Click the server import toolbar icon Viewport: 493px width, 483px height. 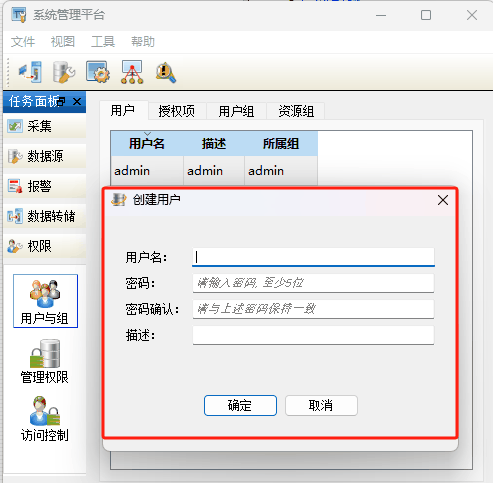click(30, 71)
